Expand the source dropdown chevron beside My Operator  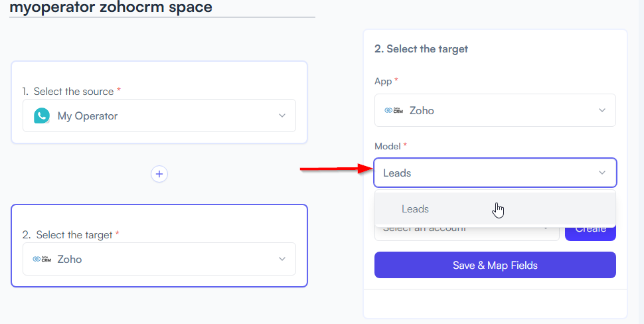point(282,116)
